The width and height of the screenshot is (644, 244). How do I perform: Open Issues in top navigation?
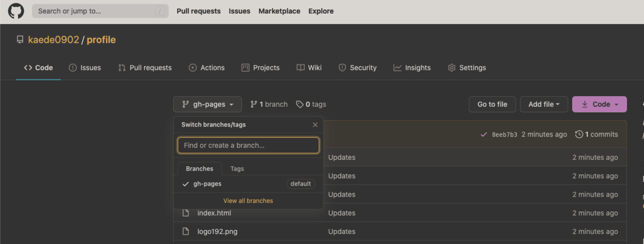(239, 11)
